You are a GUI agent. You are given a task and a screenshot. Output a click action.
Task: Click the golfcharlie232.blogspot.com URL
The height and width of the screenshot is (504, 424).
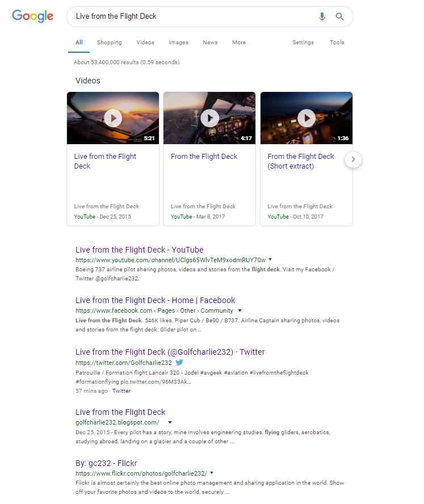[x=117, y=422]
